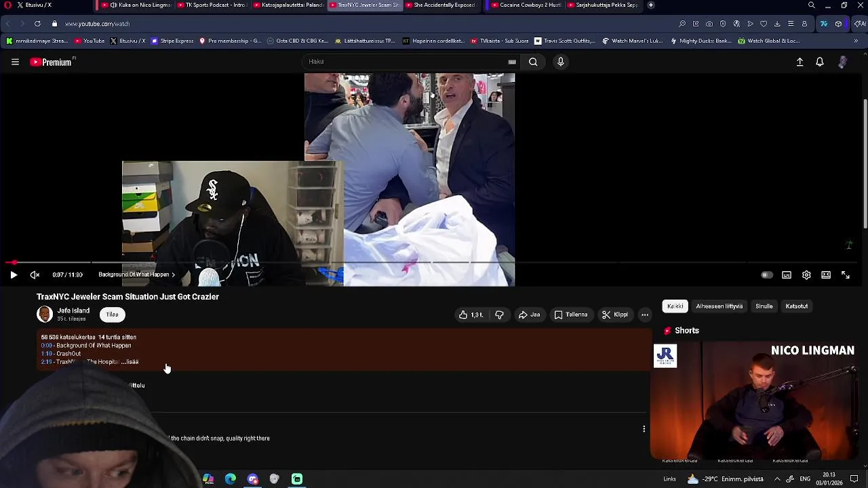This screenshot has height=488, width=868.
Task: Open on-screen keyboard icon in search box
Action: pos(512,62)
